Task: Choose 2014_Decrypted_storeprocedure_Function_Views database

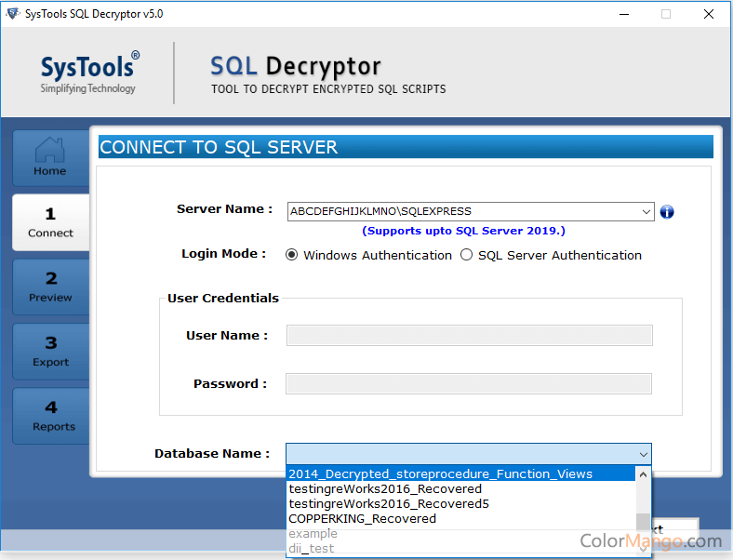Action: click(x=440, y=473)
